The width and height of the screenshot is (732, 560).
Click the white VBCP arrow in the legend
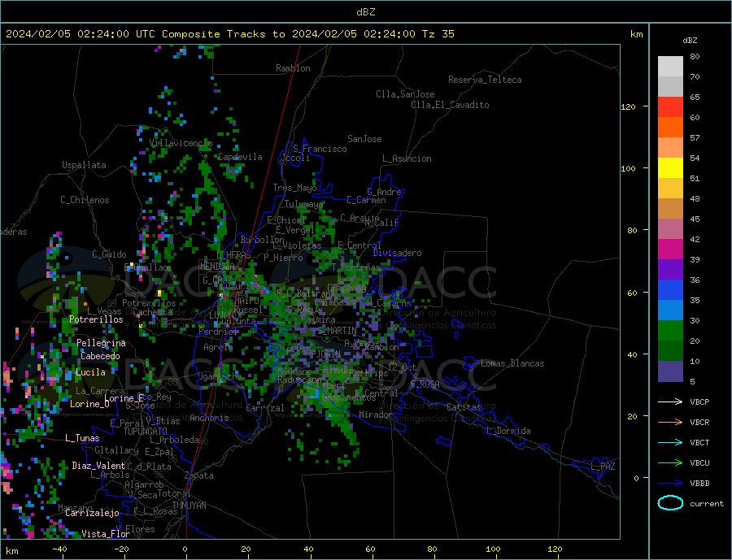pyautogui.click(x=670, y=402)
